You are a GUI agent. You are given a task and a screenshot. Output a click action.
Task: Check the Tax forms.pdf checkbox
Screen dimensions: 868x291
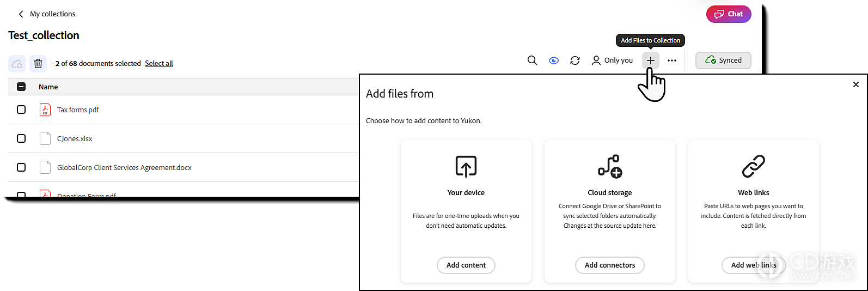click(21, 110)
